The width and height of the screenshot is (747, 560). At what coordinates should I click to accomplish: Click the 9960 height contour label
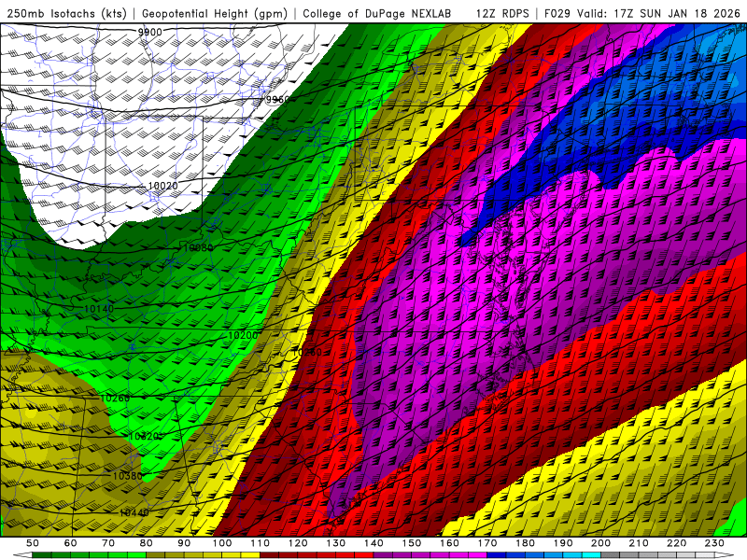[277, 100]
